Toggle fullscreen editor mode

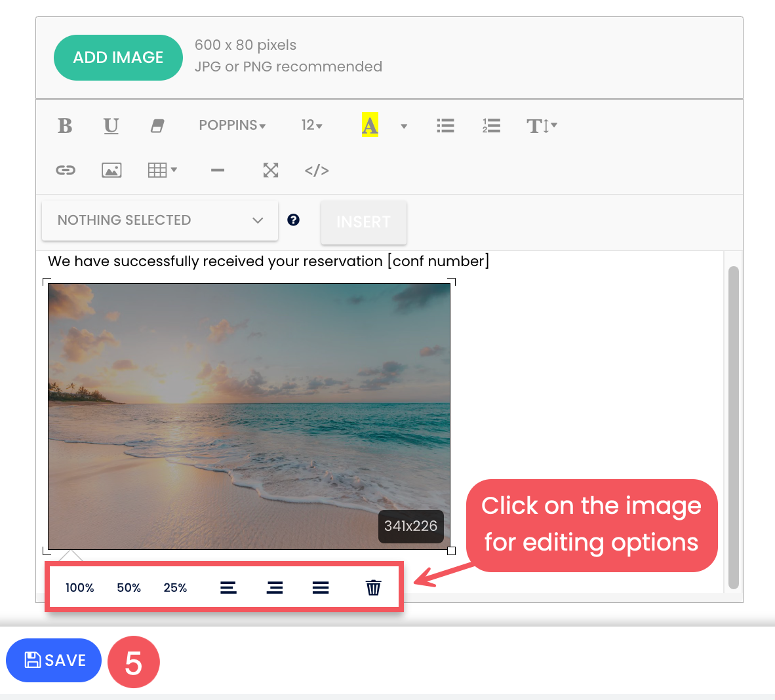pos(271,170)
